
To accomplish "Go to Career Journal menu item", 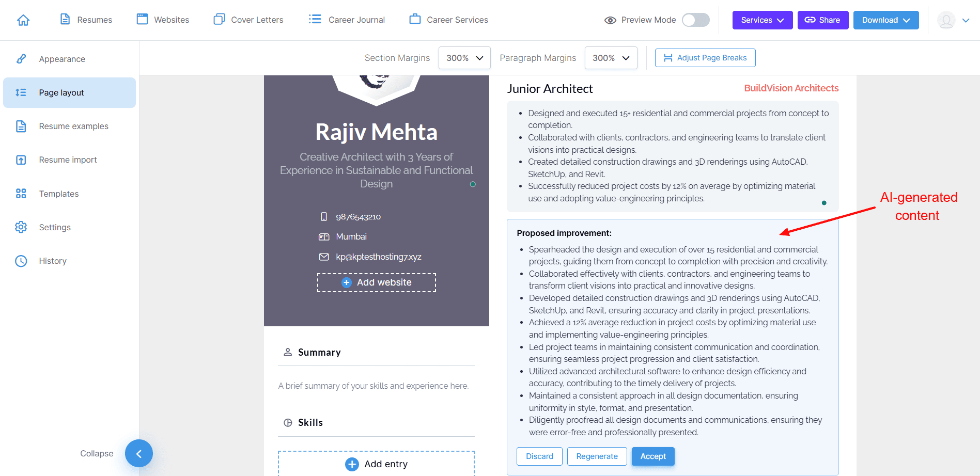I will point(347,20).
